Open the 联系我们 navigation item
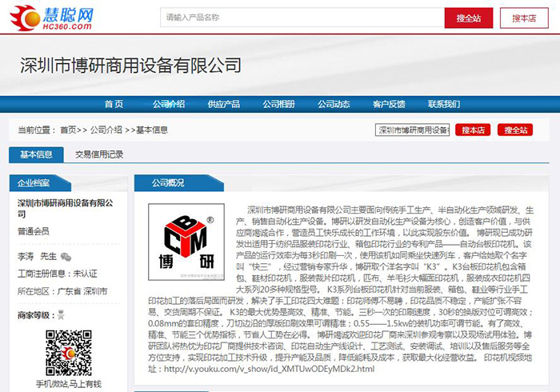The image size is (560, 392). [x=444, y=104]
